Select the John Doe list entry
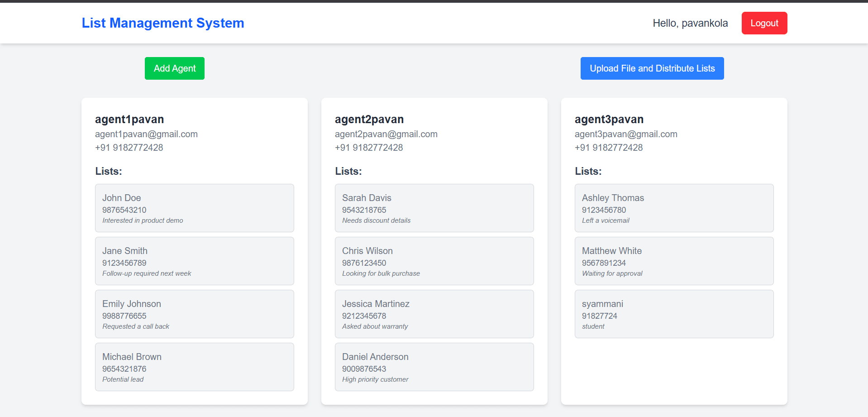The image size is (868, 417). click(194, 208)
